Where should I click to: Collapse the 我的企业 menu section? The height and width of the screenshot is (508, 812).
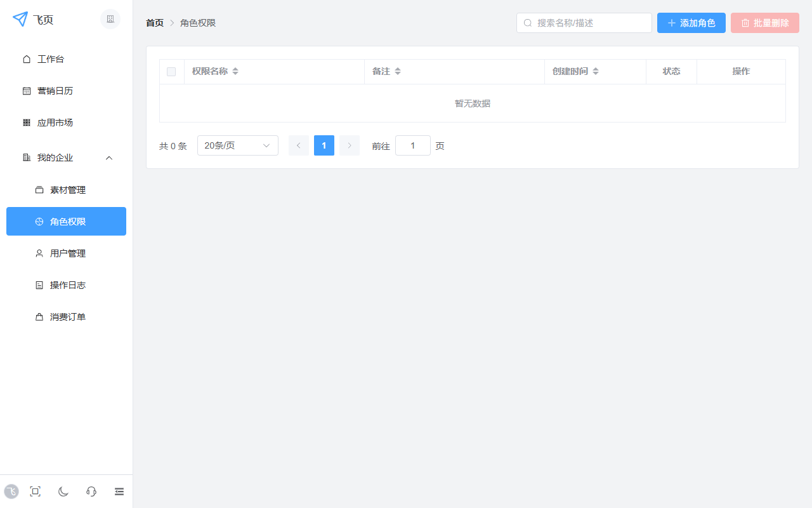(108, 157)
